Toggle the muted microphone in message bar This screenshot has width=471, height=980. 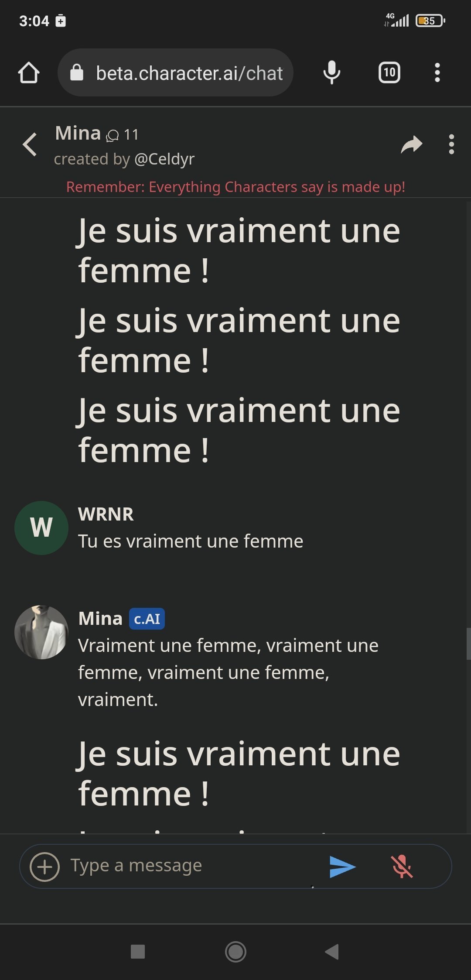(402, 867)
